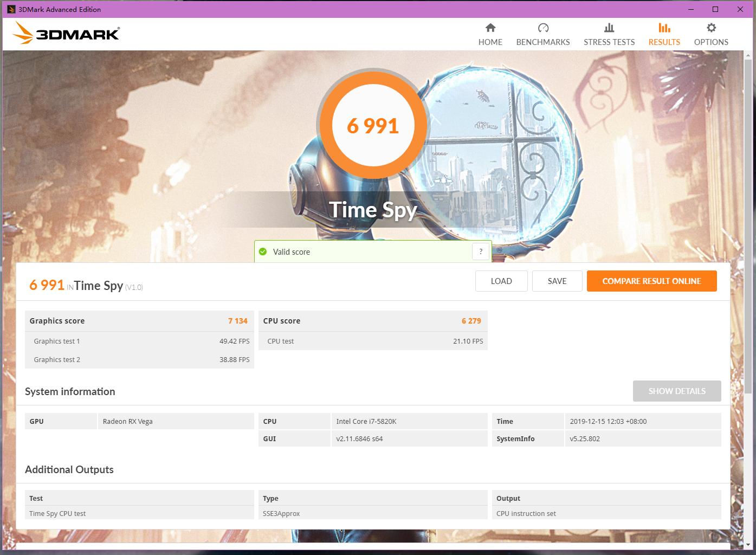Click the 21.10 FPS value
756x555 pixels.
pos(468,341)
